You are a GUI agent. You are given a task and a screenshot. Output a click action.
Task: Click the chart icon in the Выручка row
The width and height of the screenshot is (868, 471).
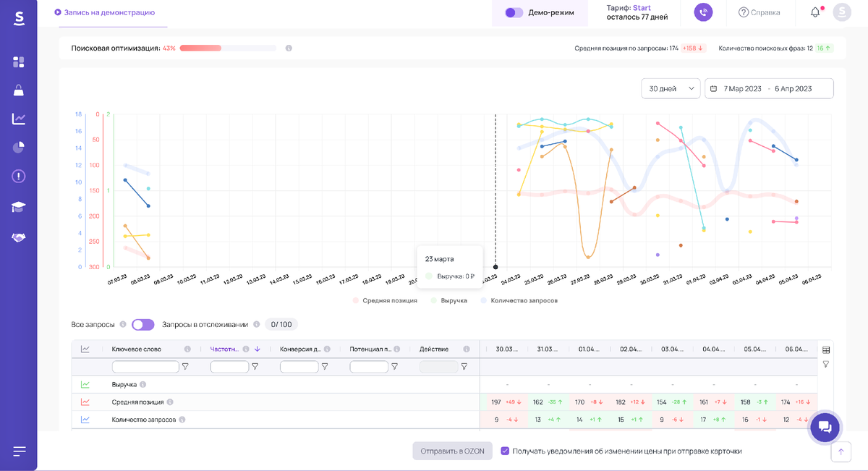point(85,385)
